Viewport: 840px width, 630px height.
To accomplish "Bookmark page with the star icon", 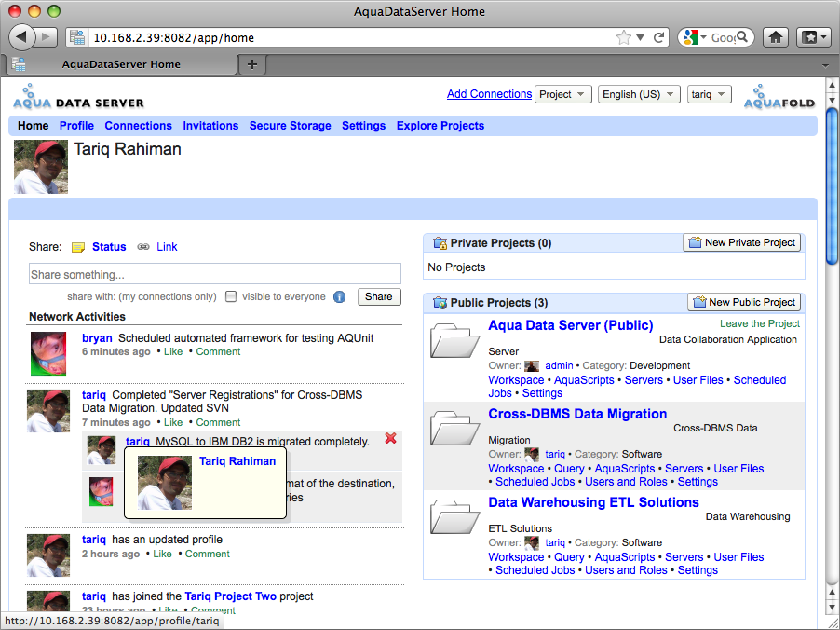I will pos(624,37).
